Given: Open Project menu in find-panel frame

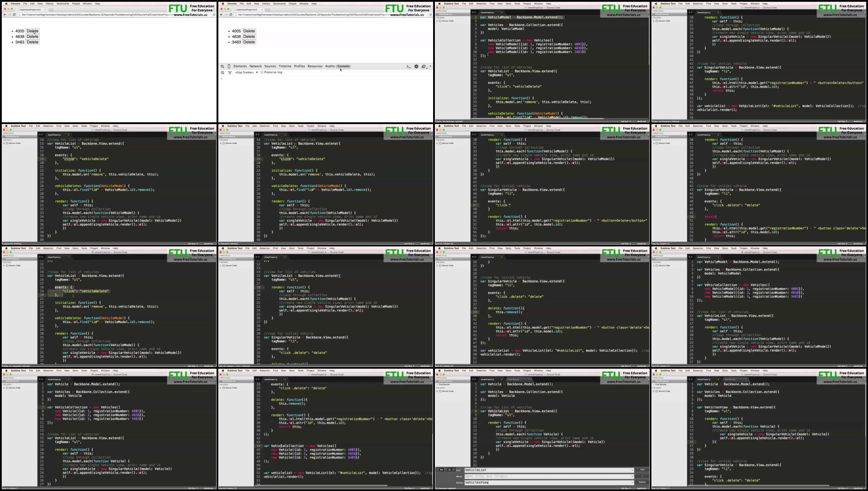Looking at the screenshot, I should [527, 370].
